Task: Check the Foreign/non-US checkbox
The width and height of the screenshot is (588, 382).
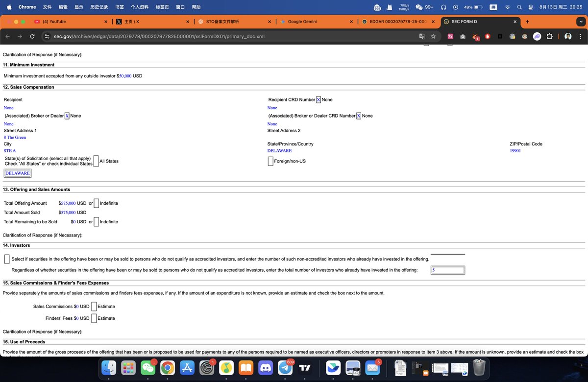Action: [x=270, y=161]
